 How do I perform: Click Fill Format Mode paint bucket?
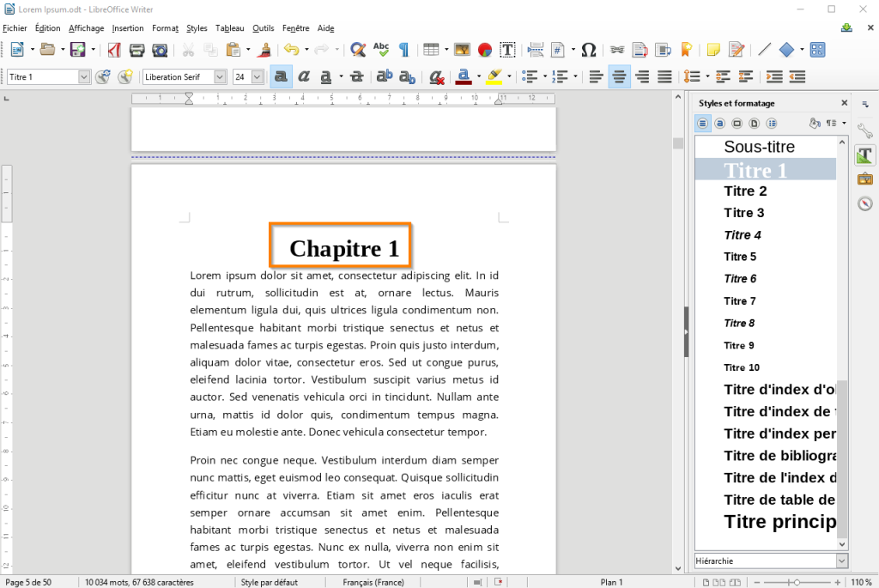click(x=815, y=124)
